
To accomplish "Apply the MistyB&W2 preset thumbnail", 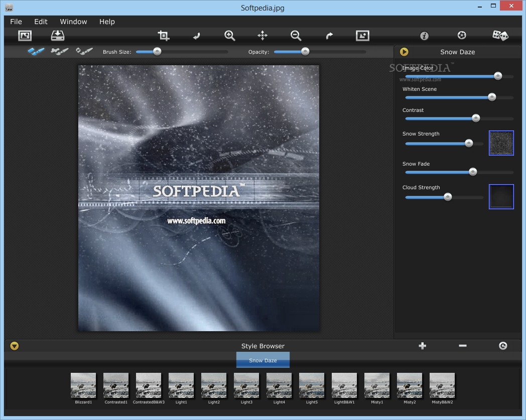I will click(x=442, y=385).
